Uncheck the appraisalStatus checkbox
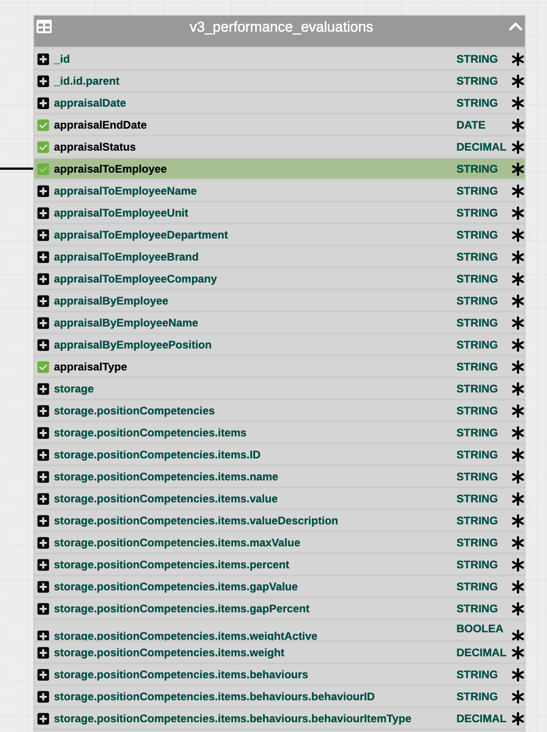Screen dimensions: 547x732 43,147
